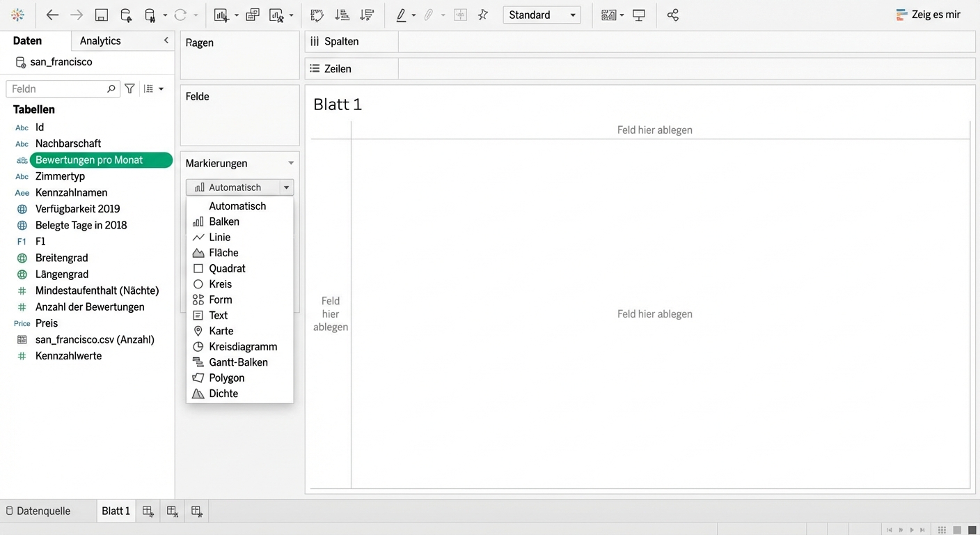Go to the Datenquelle tab
980x535 pixels.
pyautogui.click(x=42, y=511)
